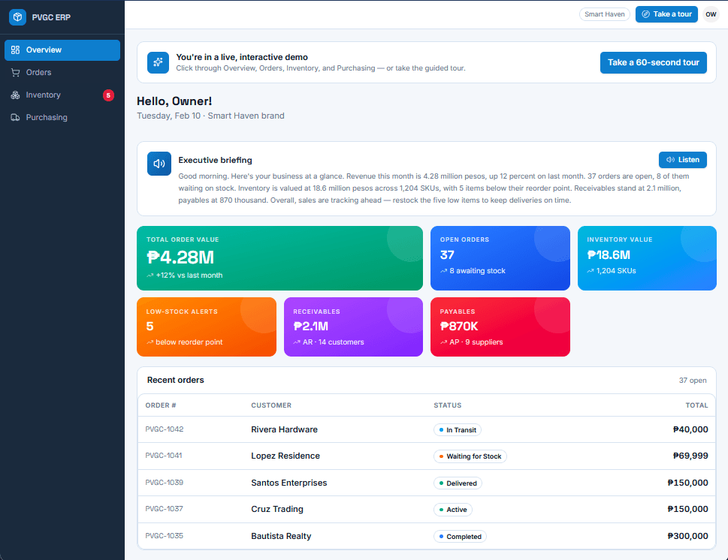Click the sparkle icon in demo banner

pos(158,62)
